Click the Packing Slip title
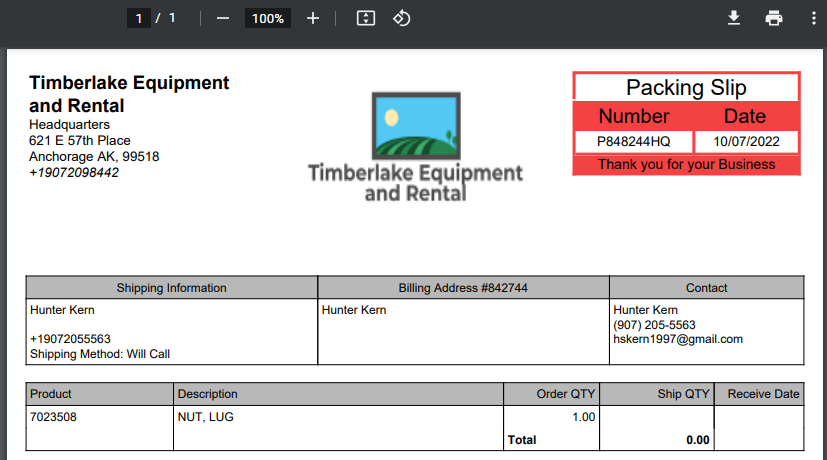The height and width of the screenshot is (460, 827). [x=686, y=88]
